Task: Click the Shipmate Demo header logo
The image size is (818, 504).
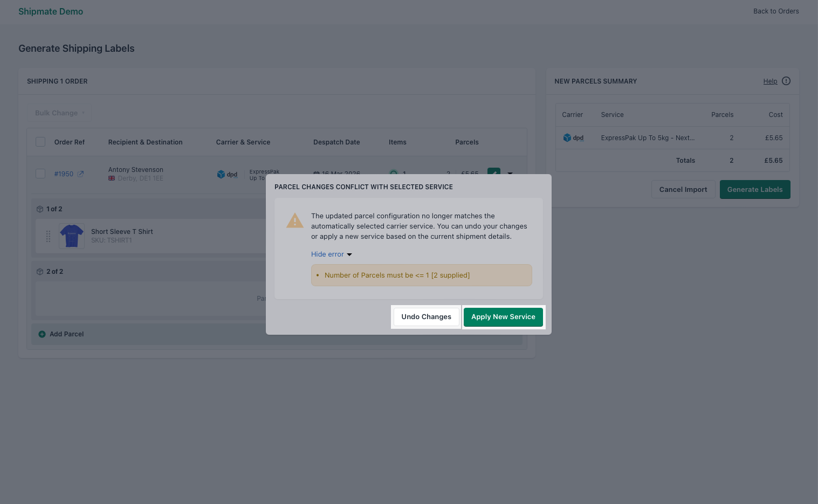Action: (51, 11)
